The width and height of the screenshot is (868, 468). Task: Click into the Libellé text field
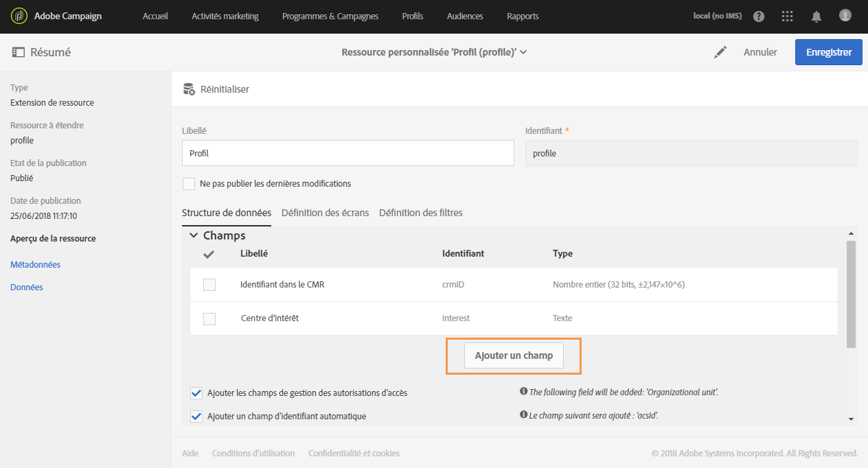click(x=347, y=154)
